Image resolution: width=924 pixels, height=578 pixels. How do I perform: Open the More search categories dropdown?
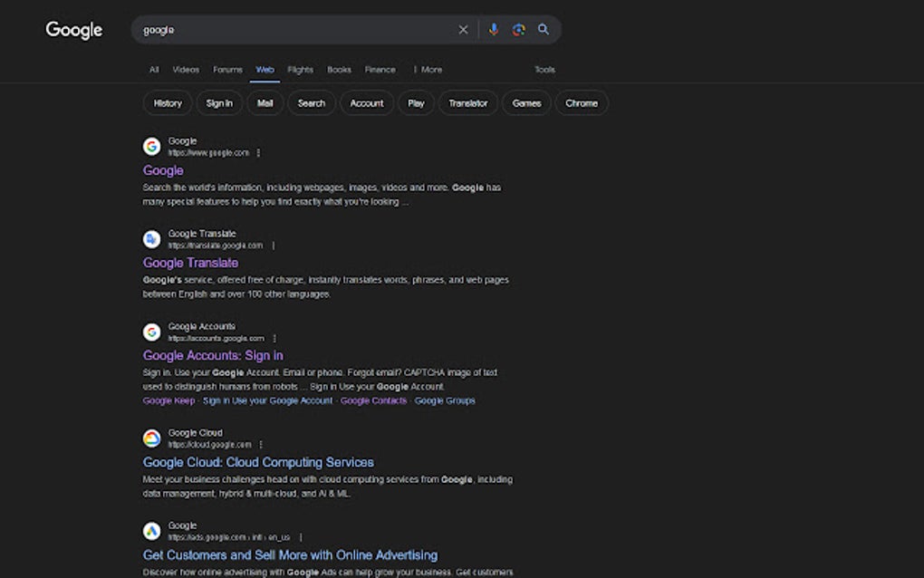coord(428,69)
